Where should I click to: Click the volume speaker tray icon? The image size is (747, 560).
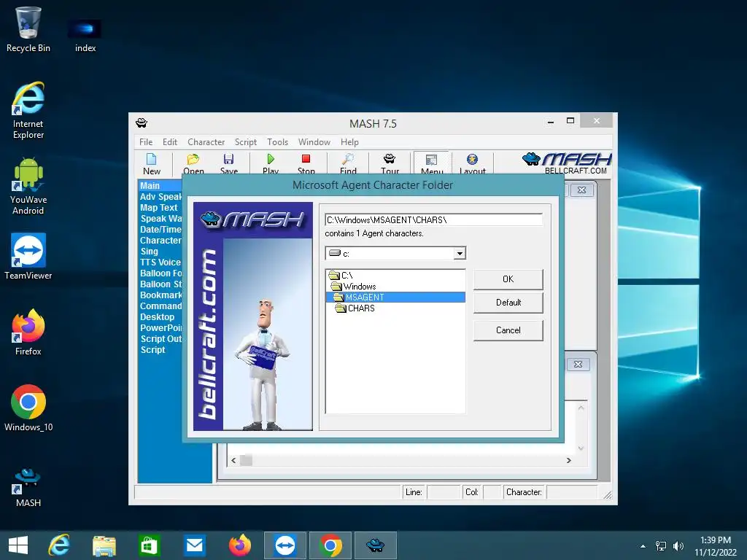678,546
